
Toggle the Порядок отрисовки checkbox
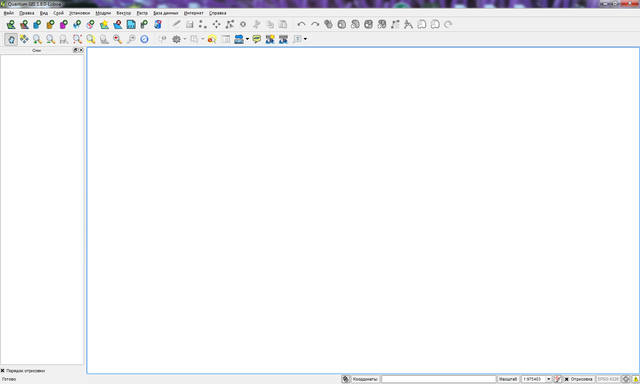2,371
